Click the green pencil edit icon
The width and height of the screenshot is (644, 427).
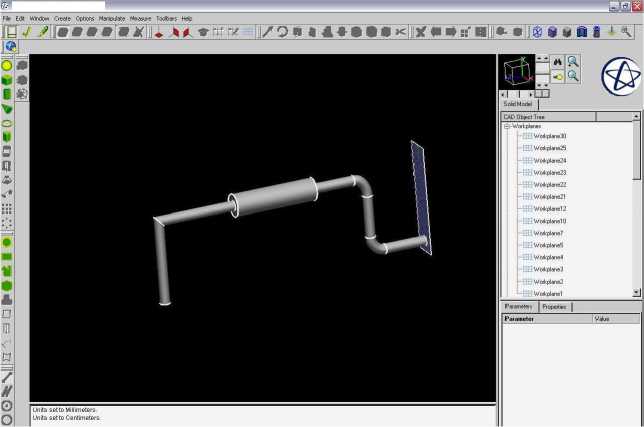43,32
